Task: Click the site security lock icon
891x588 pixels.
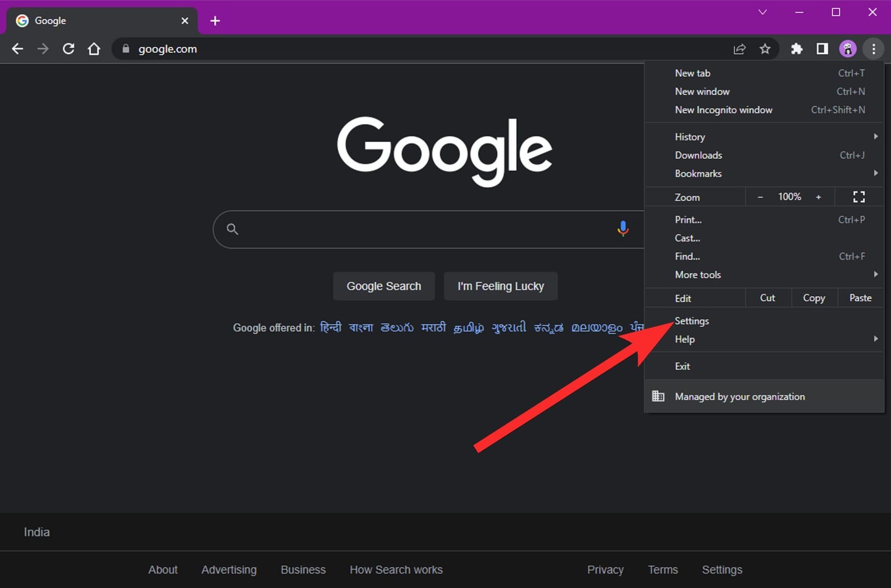Action: point(125,49)
